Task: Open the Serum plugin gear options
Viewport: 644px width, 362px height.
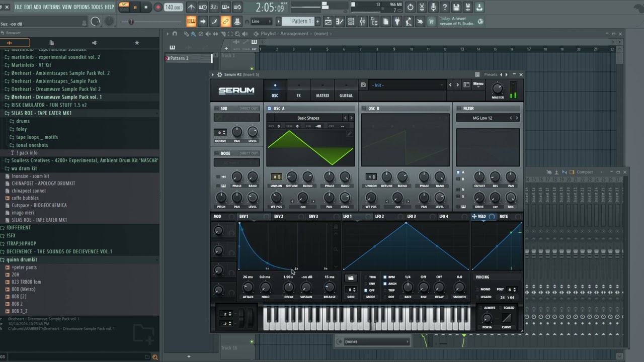Action: coord(219,74)
